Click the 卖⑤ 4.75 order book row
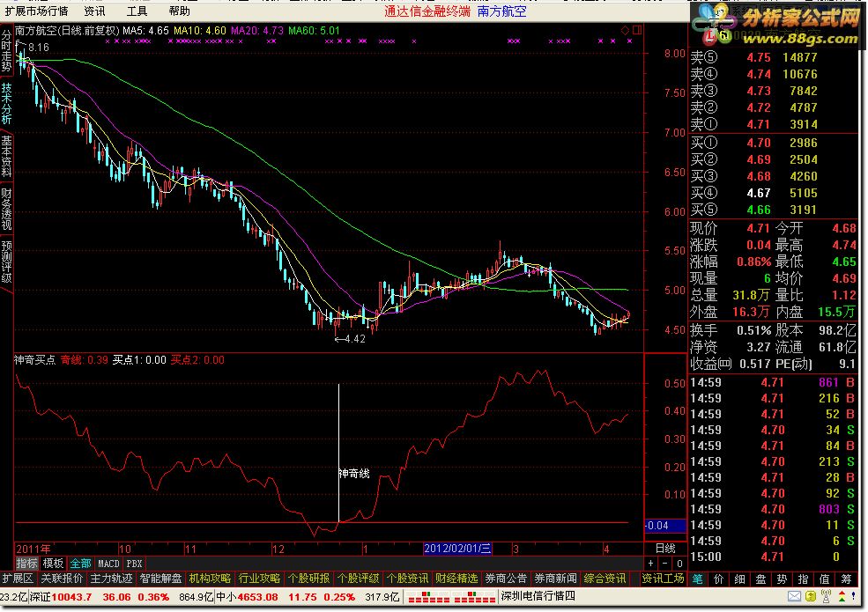868x612 pixels. point(773,57)
